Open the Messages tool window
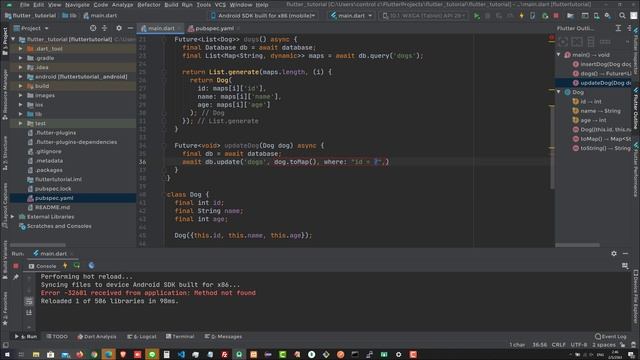The width and height of the screenshot is (640, 360). (223, 337)
